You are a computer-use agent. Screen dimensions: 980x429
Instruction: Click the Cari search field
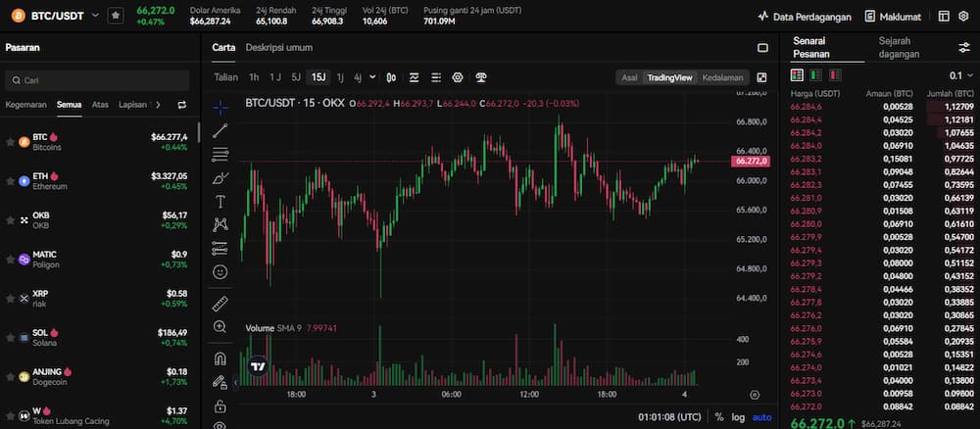tap(97, 80)
